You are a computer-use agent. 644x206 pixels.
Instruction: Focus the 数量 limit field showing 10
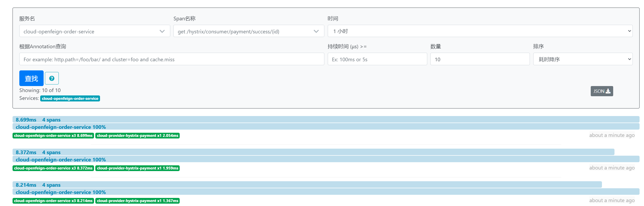coord(480,59)
